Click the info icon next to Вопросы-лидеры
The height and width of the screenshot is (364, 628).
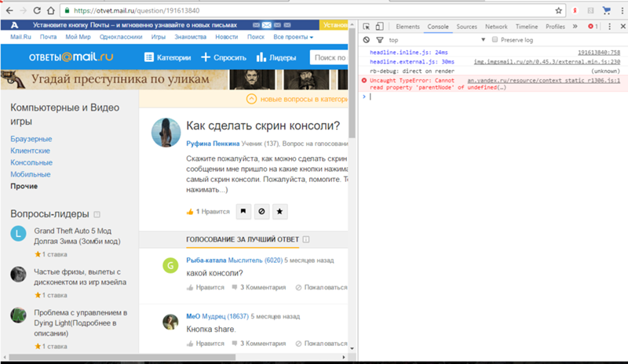point(97,214)
